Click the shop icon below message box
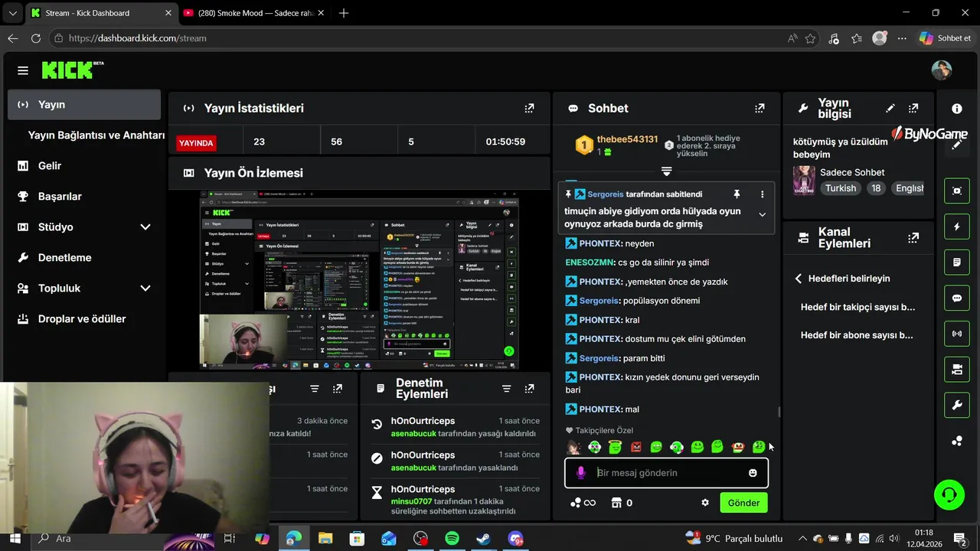This screenshot has height=551, width=980. coord(616,503)
